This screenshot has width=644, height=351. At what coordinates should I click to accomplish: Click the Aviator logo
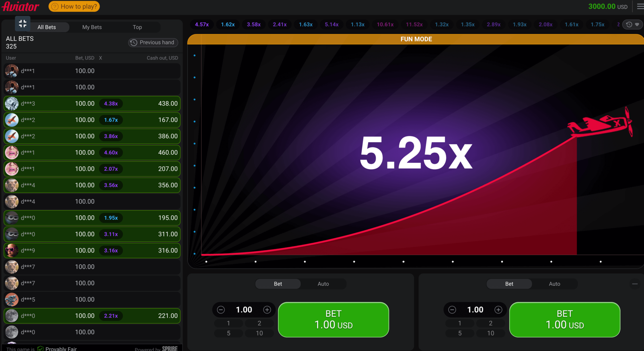tap(21, 6)
